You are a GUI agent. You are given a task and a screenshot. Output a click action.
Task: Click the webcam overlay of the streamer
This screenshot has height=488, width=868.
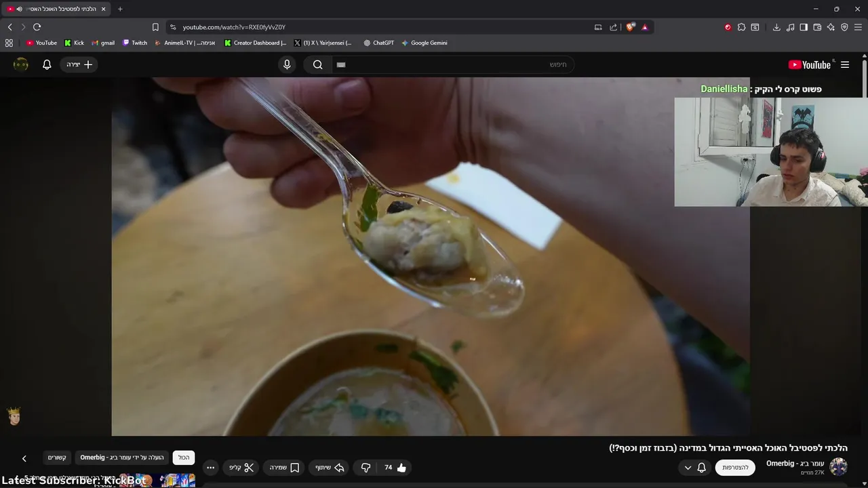[x=771, y=152]
